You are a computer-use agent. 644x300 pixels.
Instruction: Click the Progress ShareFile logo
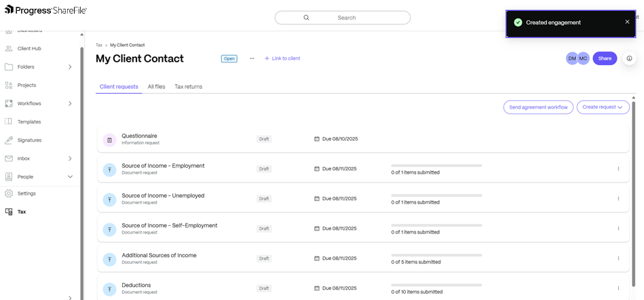pyautogui.click(x=45, y=10)
